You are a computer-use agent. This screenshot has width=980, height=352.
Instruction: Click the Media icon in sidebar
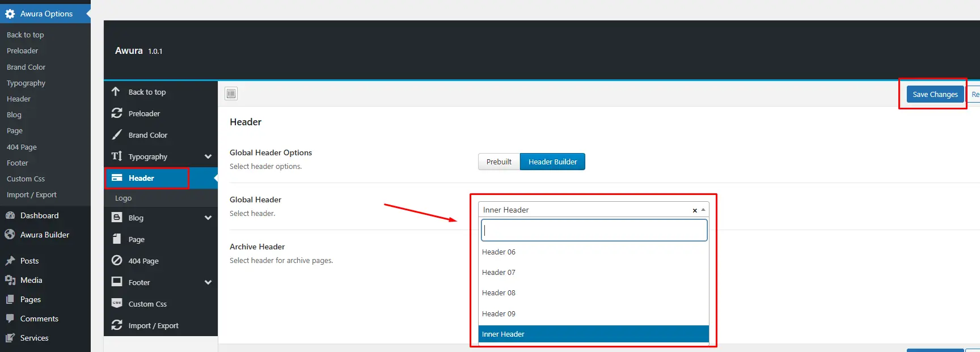point(10,280)
